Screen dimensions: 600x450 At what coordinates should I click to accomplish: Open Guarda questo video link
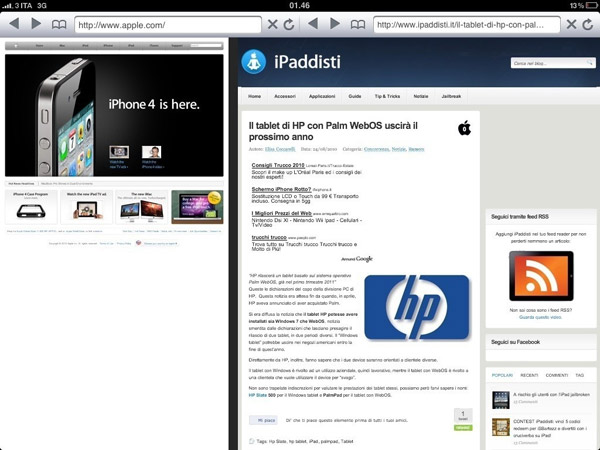(540, 317)
